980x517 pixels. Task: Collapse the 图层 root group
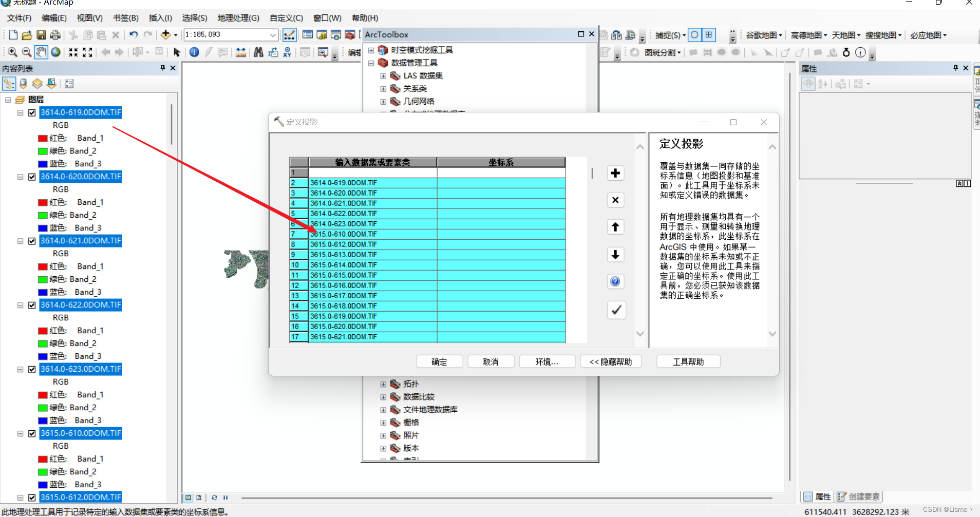(x=8, y=100)
